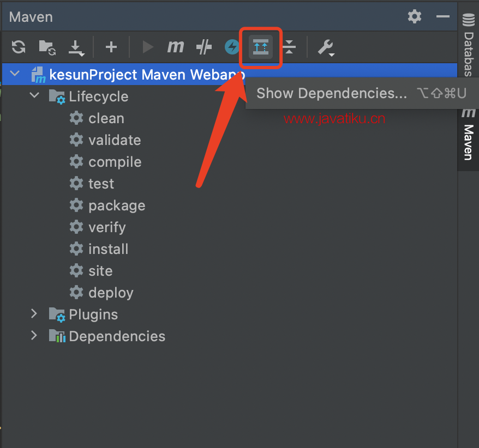Toggle Skip Tests mode icon
The width and height of the screenshot is (479, 448).
pyautogui.click(x=203, y=47)
